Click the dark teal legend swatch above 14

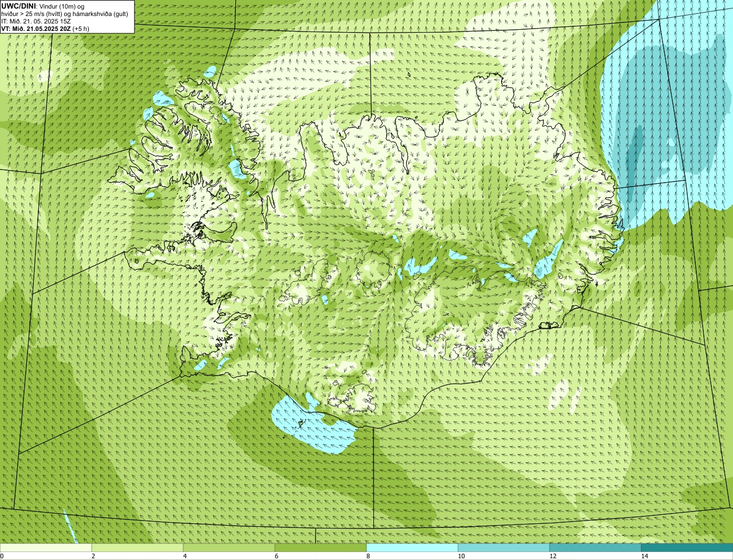click(x=687, y=547)
